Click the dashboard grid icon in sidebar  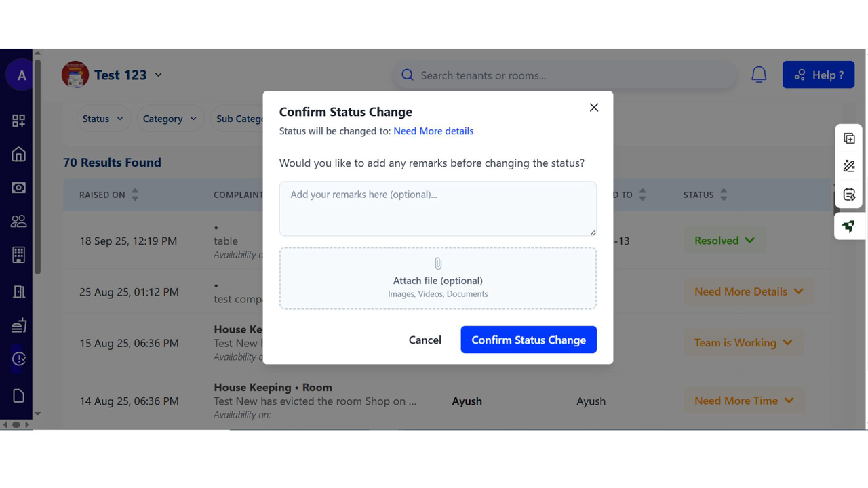tap(19, 121)
